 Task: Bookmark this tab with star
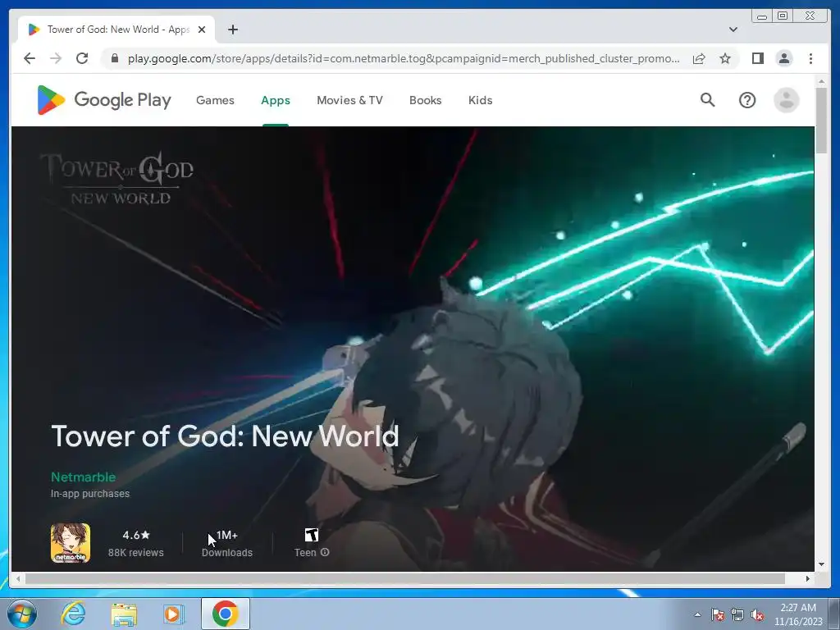click(725, 58)
